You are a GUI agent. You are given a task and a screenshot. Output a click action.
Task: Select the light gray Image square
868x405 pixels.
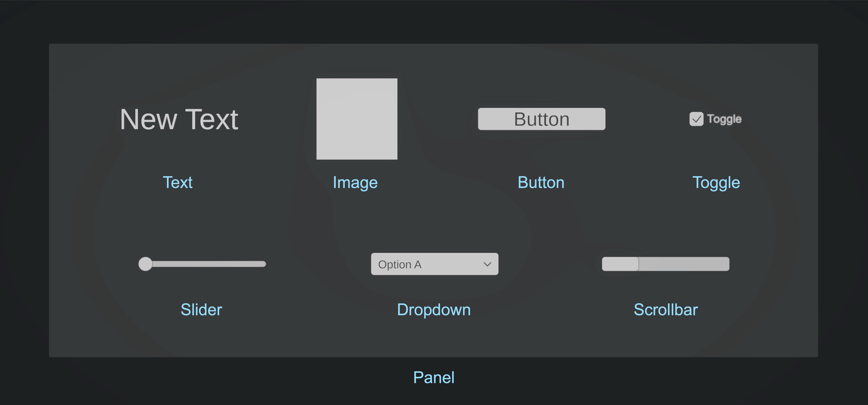[357, 119]
